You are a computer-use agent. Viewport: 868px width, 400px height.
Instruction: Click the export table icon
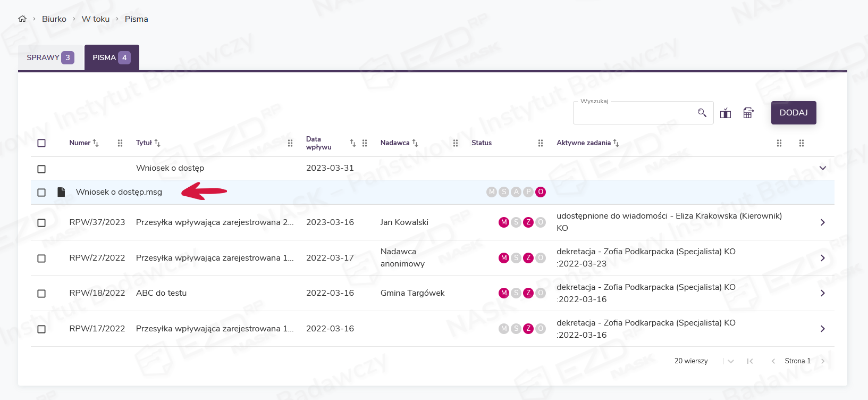coord(748,113)
